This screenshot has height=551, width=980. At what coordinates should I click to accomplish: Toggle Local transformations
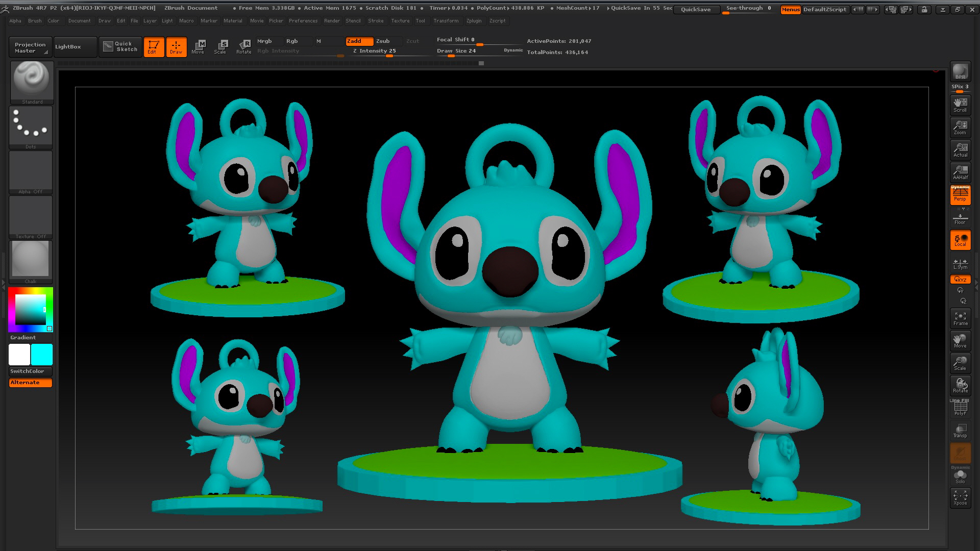point(960,240)
